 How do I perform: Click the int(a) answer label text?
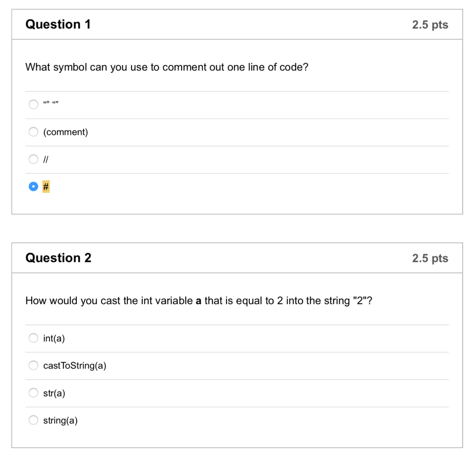point(54,338)
